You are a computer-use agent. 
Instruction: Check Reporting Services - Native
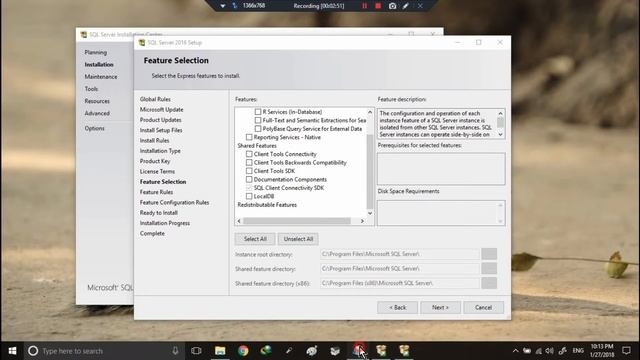[249, 137]
